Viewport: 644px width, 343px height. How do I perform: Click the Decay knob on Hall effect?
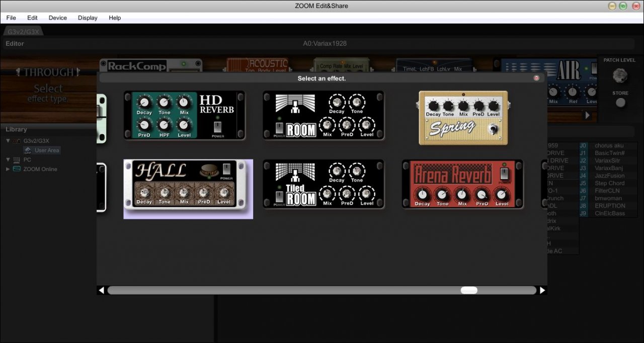(144, 192)
